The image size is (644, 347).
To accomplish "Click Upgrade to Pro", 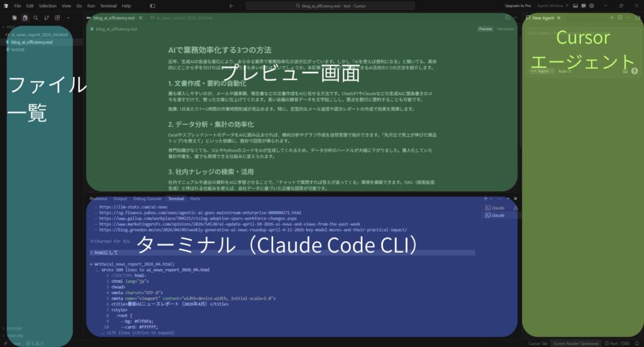I will 518,6.
